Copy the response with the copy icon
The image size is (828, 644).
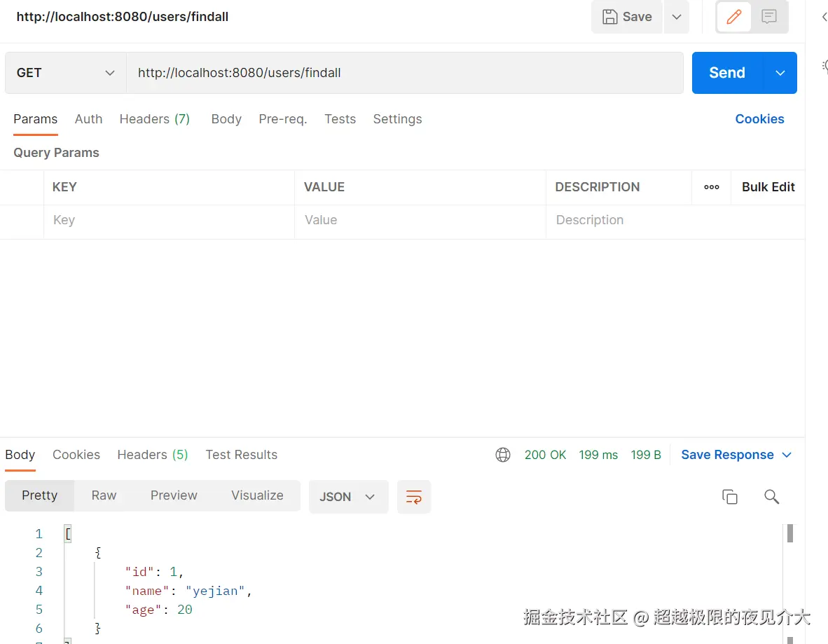tap(729, 497)
